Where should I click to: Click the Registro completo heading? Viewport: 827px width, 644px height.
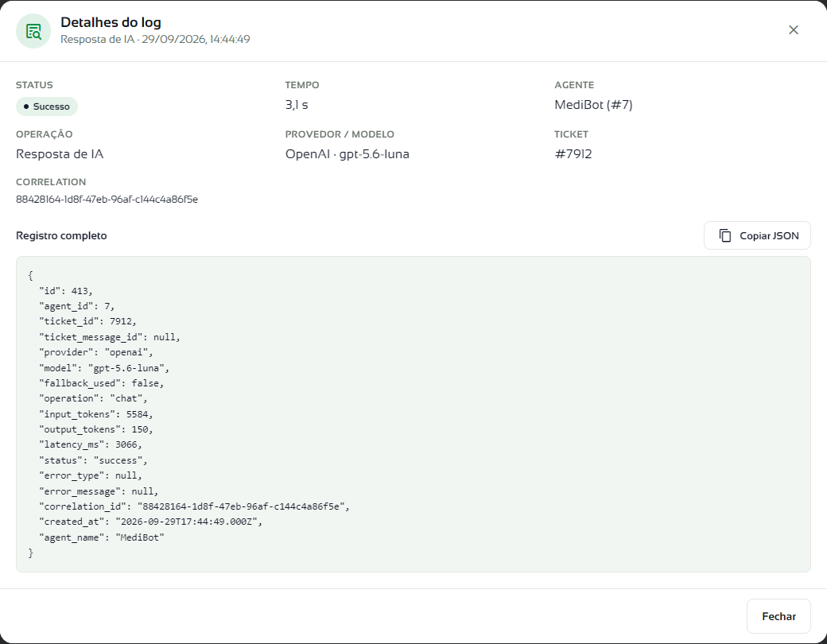[61, 236]
